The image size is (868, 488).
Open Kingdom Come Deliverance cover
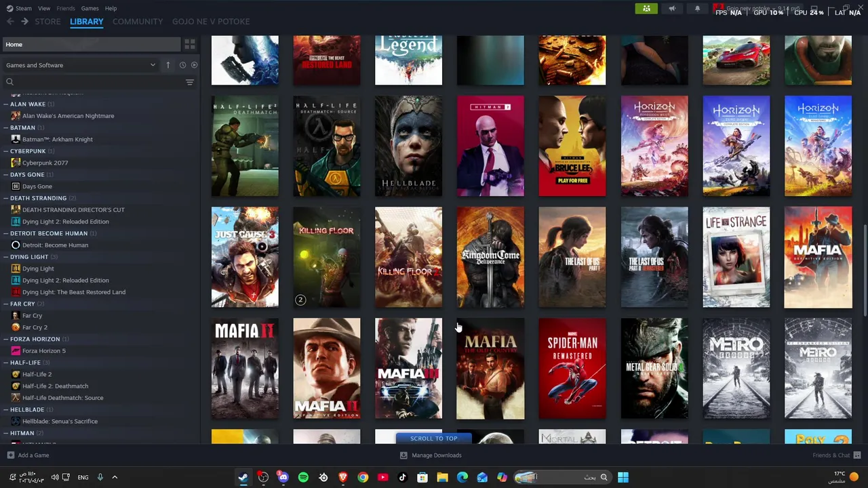pyautogui.click(x=490, y=257)
